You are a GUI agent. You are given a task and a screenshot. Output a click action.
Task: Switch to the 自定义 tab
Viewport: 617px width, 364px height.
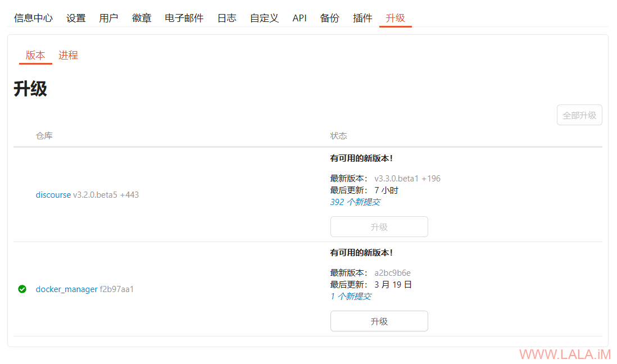coord(264,18)
